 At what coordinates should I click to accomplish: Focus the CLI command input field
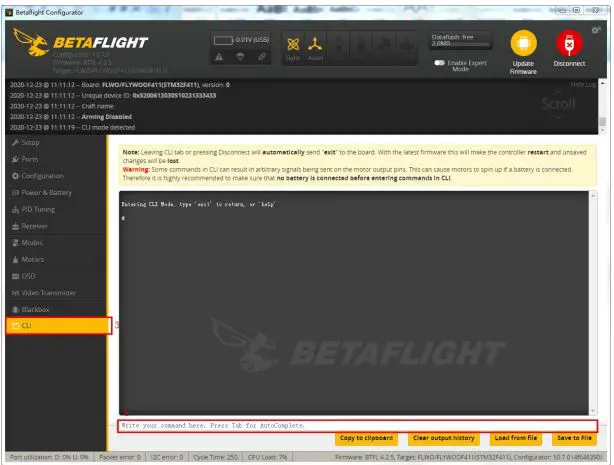[358, 426]
